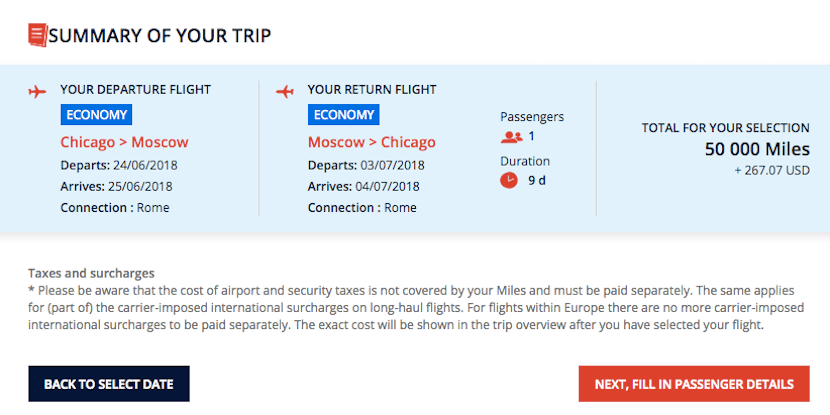This screenshot has height=415, width=830.
Task: Click the departure flight plane icon
Action: [38, 91]
